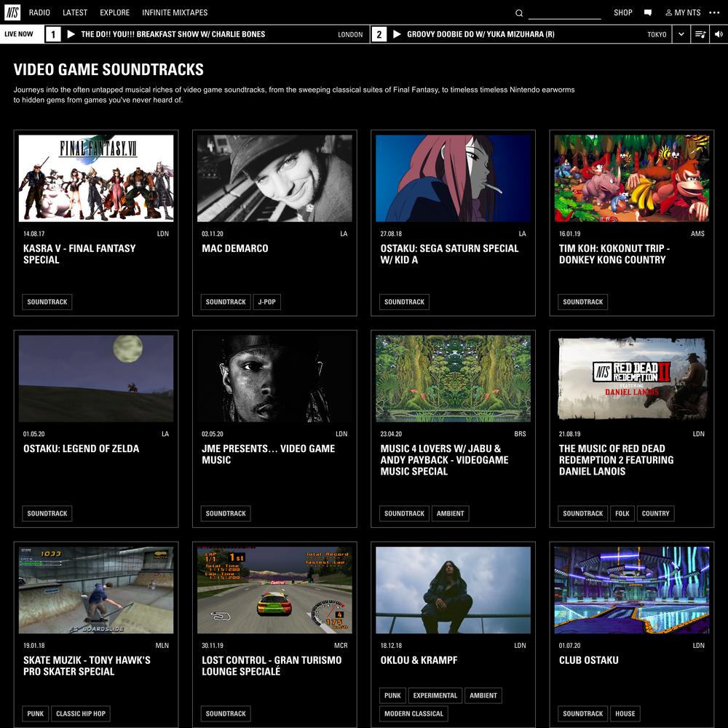Open the tracklist queue icon

coord(700,34)
